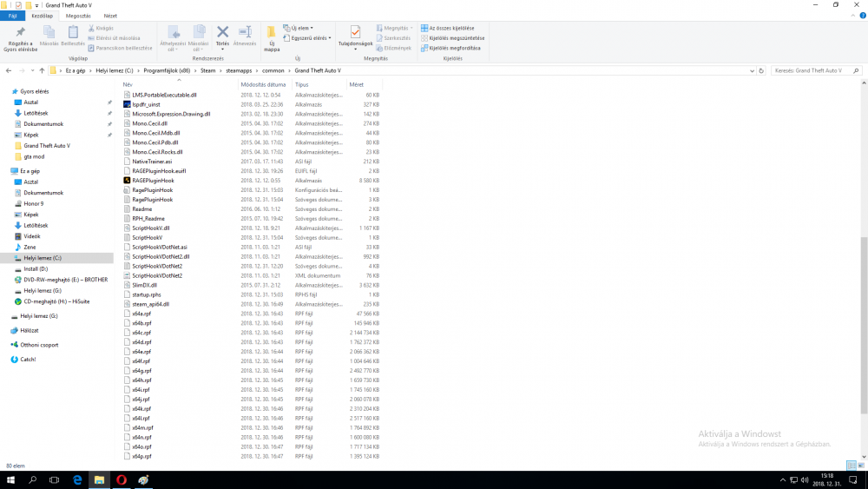Create a new folder with Új mappa
This screenshot has height=489, width=868.
(x=271, y=39)
